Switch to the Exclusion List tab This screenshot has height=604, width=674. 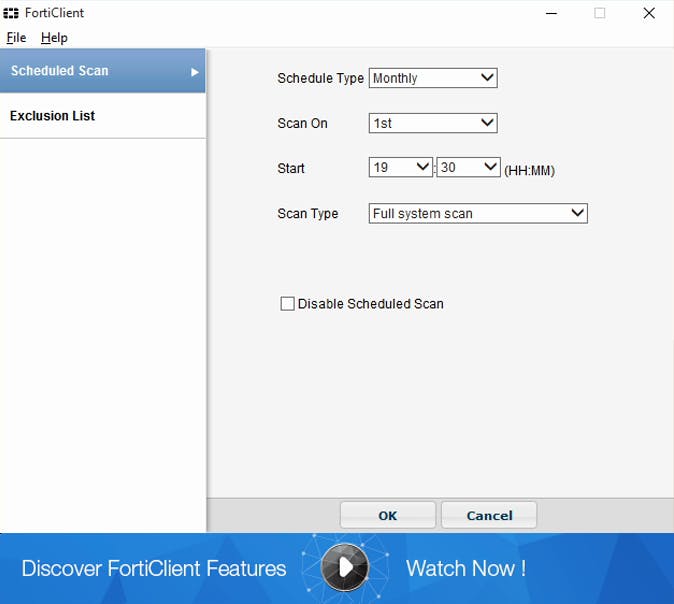click(103, 116)
